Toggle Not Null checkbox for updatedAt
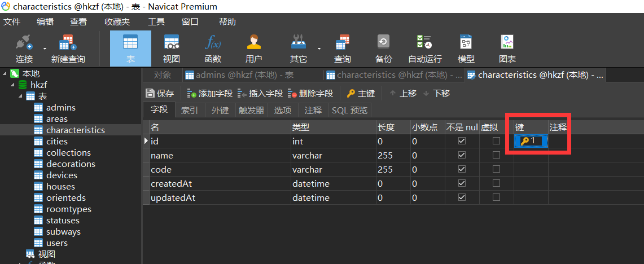 point(462,197)
